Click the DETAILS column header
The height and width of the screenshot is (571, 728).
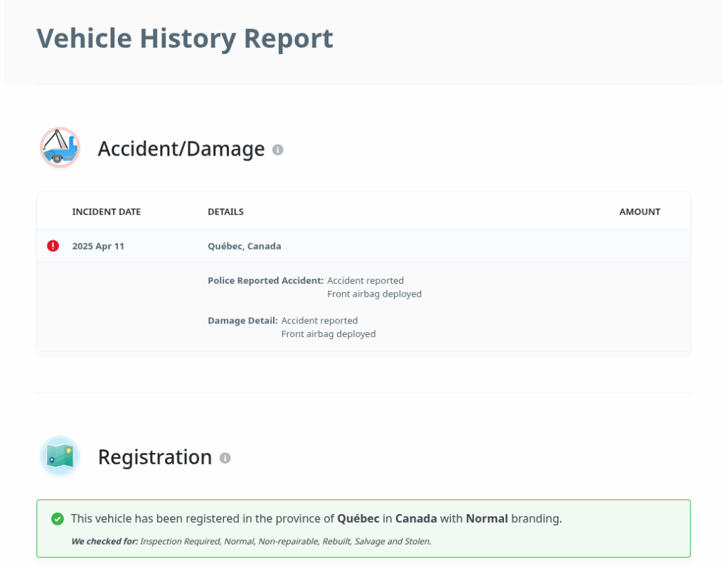point(225,212)
